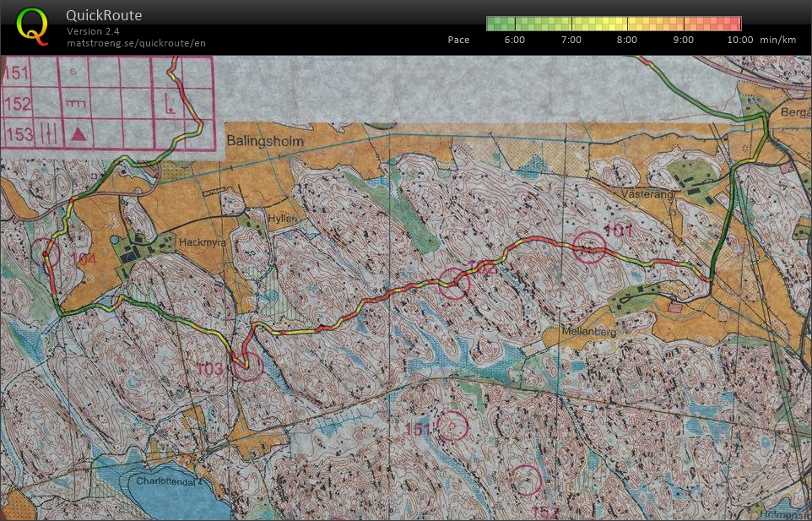Click the vertical bars symbol in row 153

tap(48, 133)
